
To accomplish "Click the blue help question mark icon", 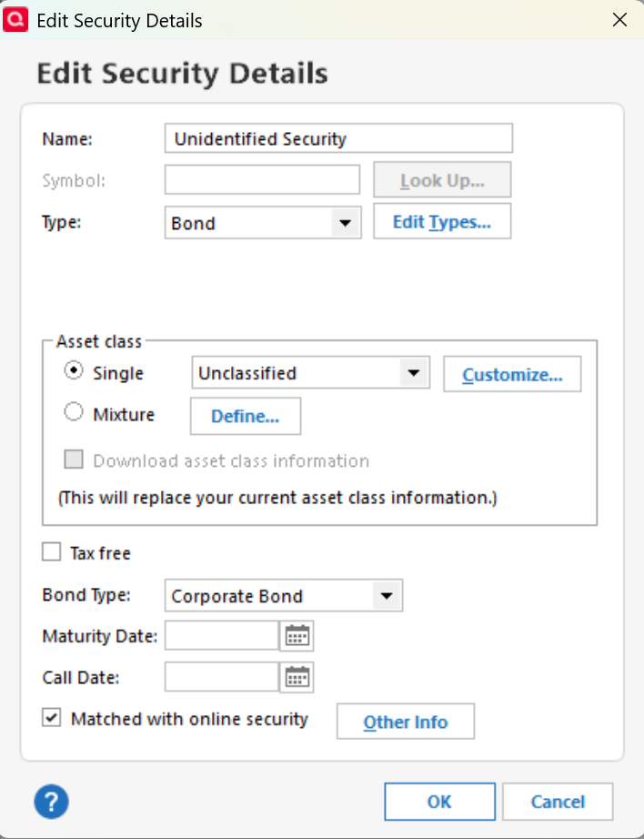I will pos(52,802).
